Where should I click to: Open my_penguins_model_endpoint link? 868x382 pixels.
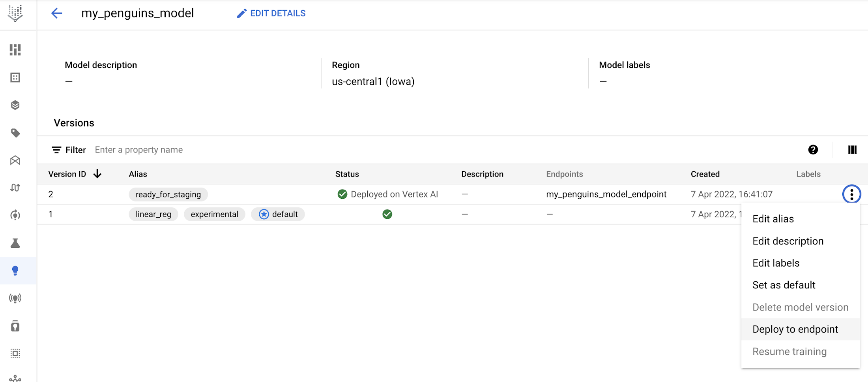point(606,194)
